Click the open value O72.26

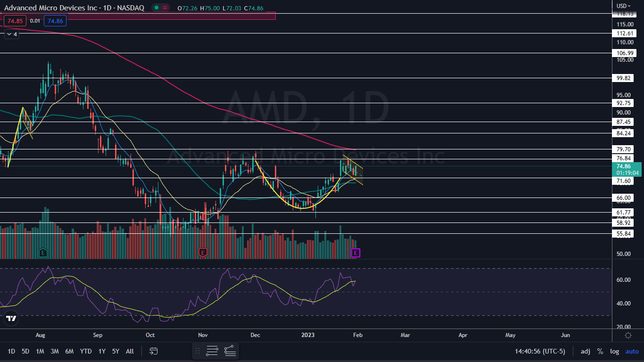[188, 8]
